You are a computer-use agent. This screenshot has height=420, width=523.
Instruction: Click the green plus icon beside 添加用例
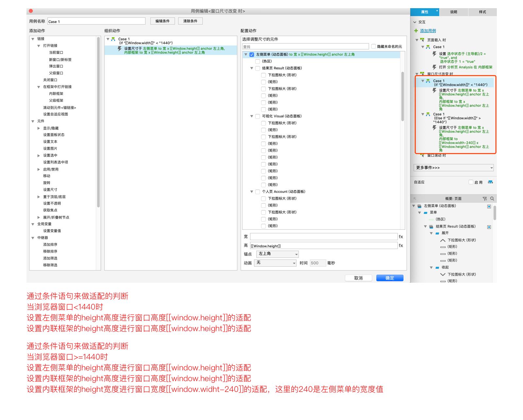[416, 31]
